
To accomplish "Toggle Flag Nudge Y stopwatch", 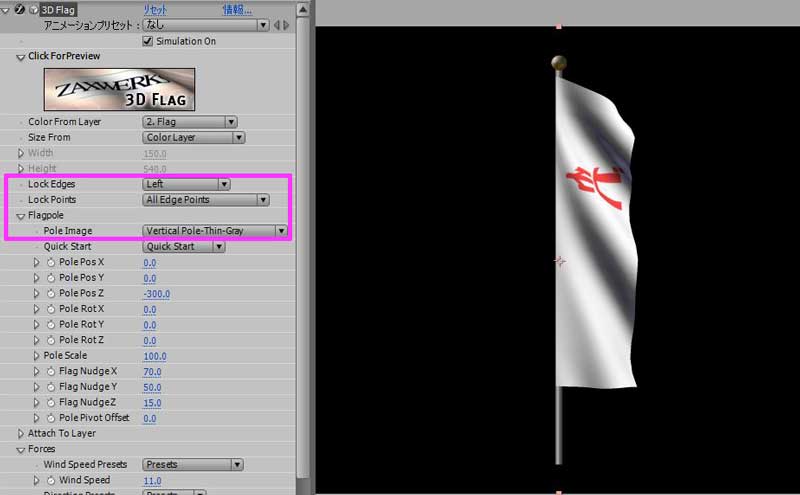I will [x=51, y=387].
